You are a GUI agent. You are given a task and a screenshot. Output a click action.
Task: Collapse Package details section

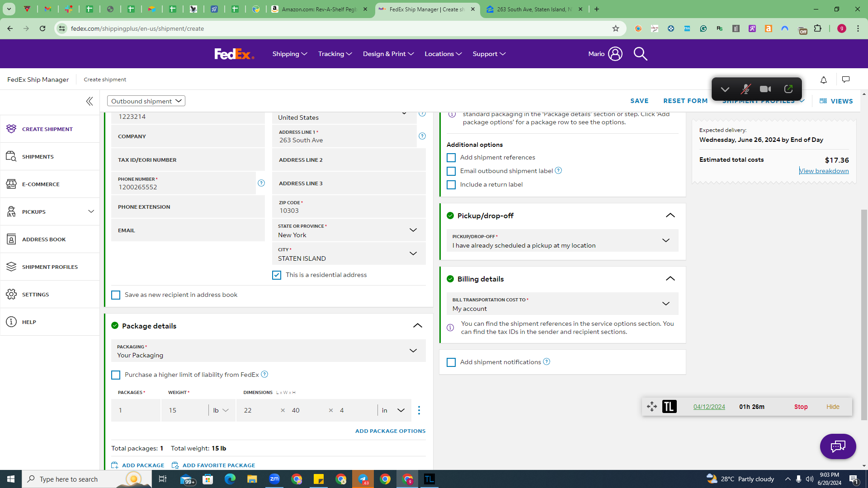418,326
